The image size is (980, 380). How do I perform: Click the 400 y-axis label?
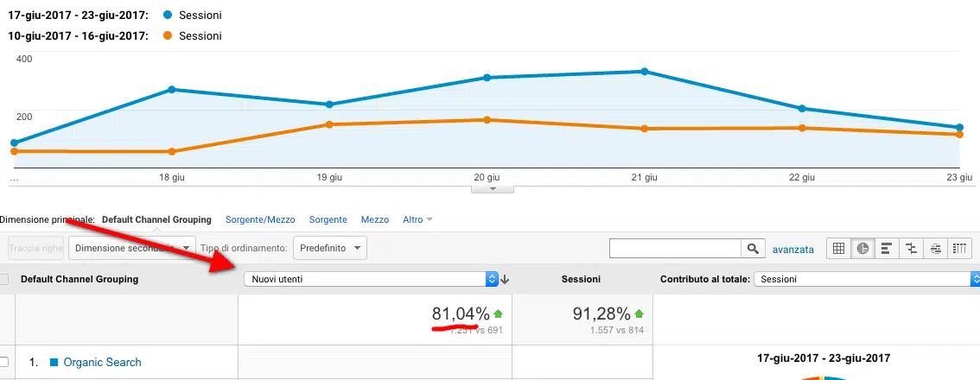point(24,59)
